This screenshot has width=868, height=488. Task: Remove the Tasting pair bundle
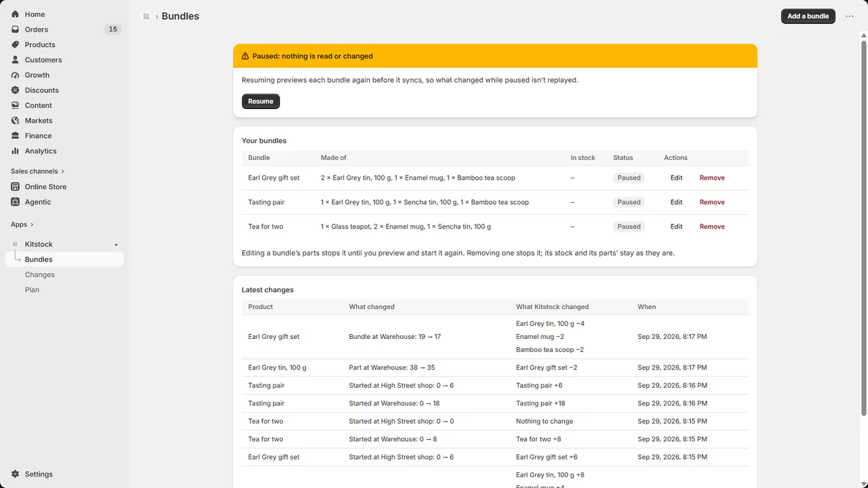click(712, 202)
